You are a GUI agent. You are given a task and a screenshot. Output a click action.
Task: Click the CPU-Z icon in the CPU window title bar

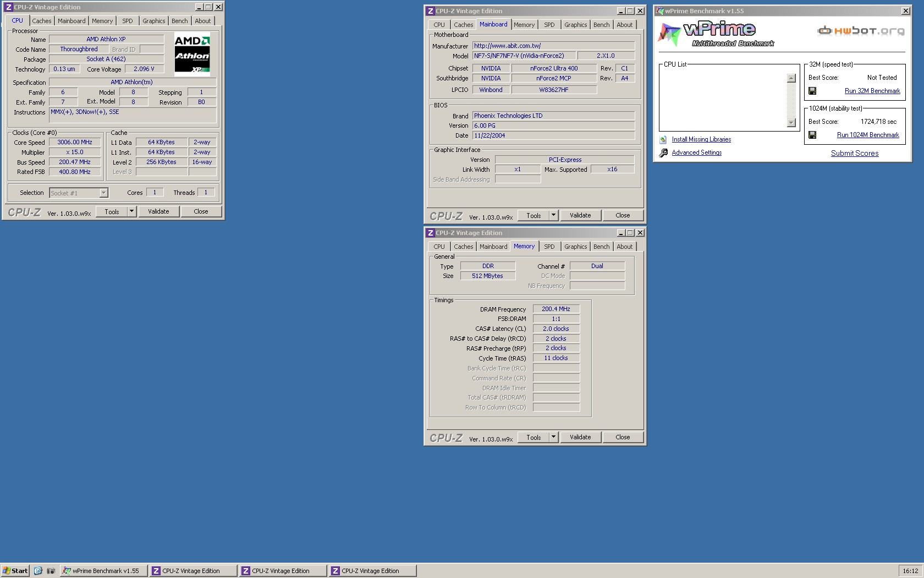tap(8, 7)
